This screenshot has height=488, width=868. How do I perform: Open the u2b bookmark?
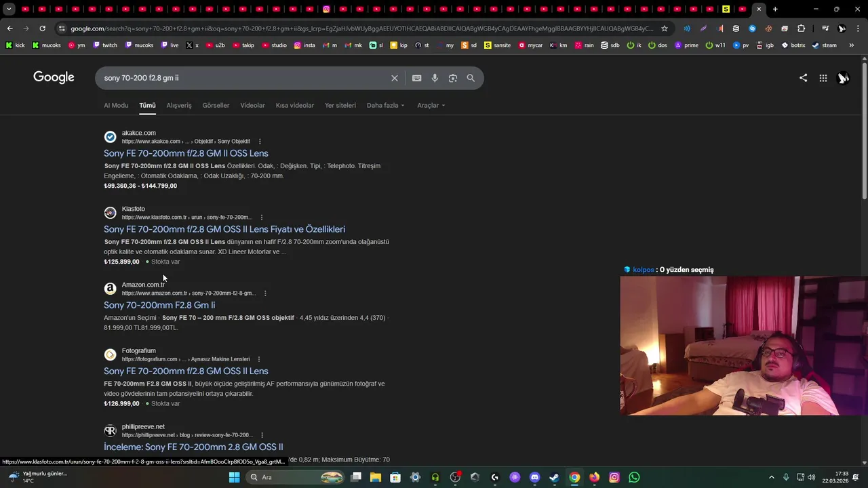(x=216, y=45)
